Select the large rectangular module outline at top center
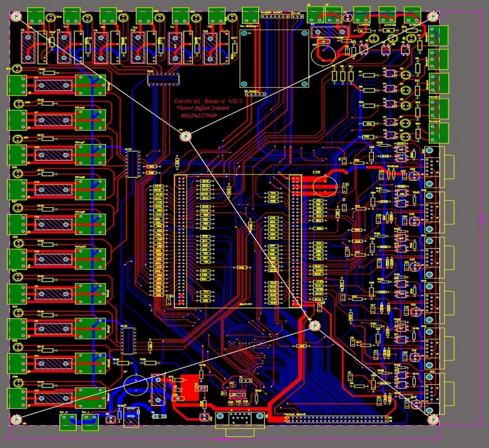Screen dimensions: 489x448 pos(275,58)
